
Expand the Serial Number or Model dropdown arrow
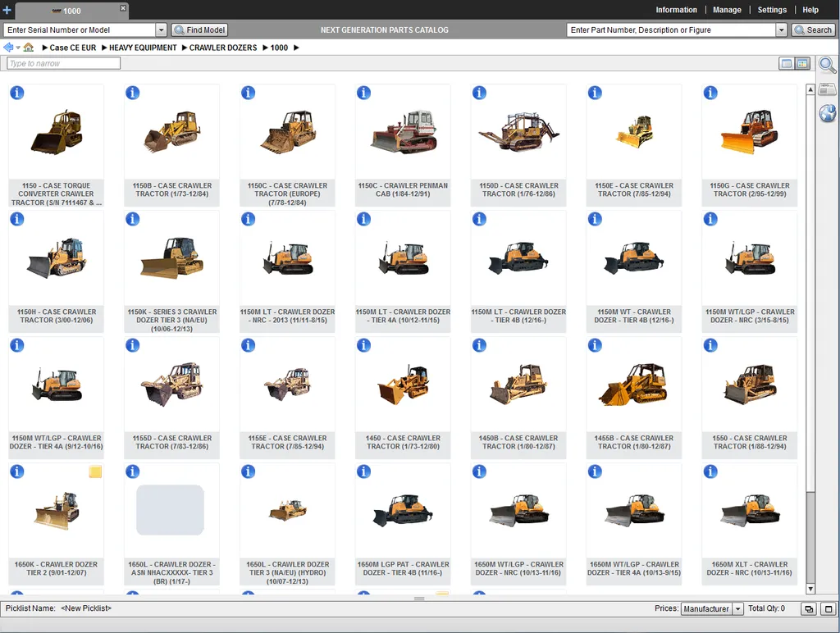[x=161, y=30]
